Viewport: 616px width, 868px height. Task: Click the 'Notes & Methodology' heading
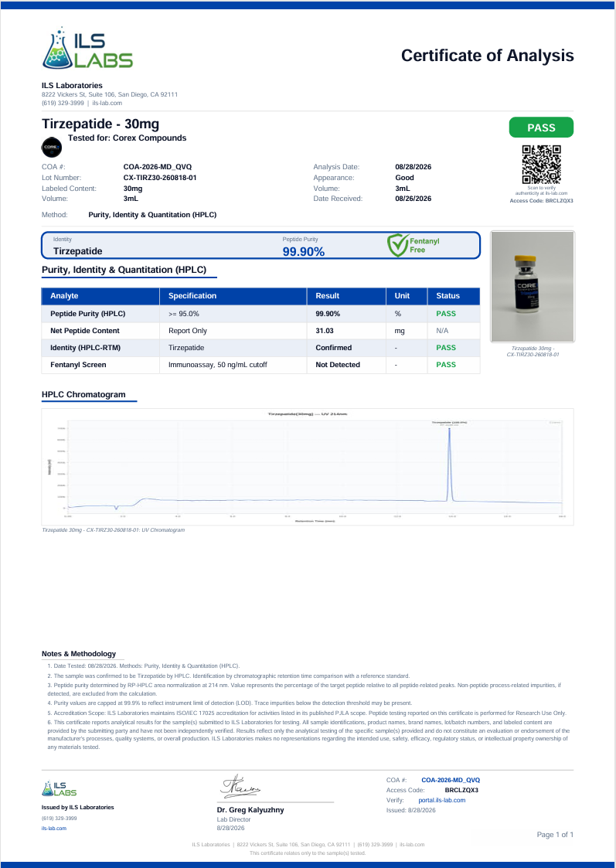click(79, 654)
